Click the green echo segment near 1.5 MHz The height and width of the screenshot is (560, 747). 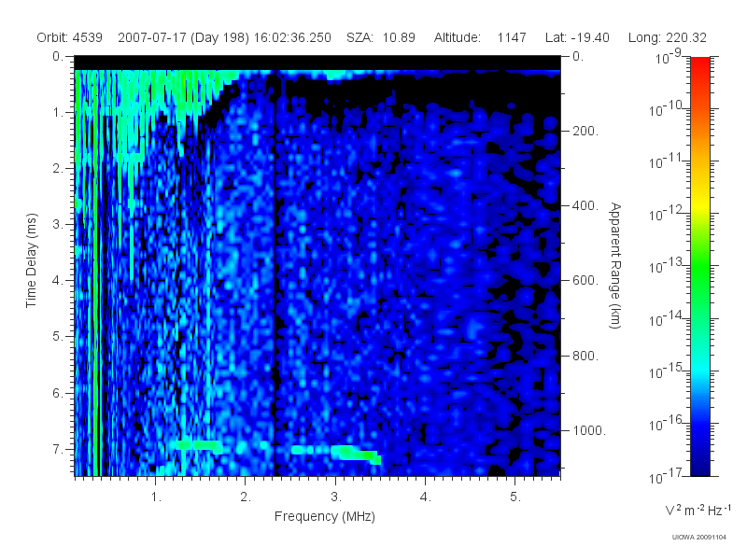tap(198, 446)
